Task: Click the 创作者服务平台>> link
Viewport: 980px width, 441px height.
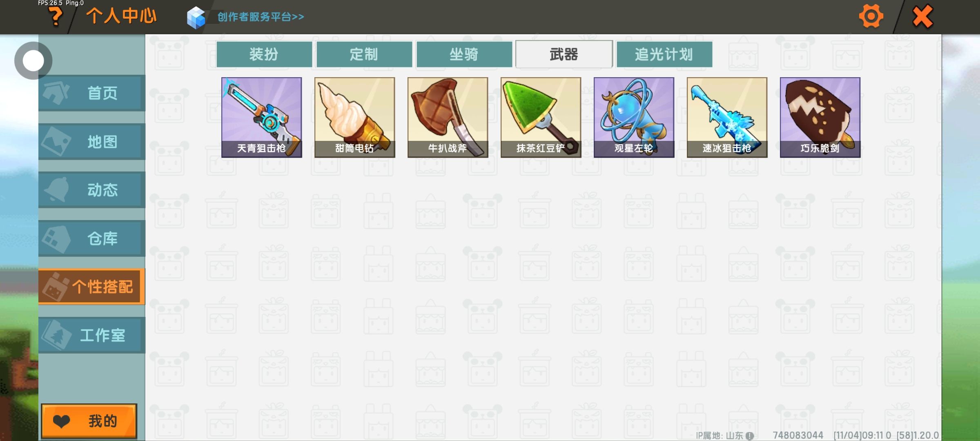Action: click(x=261, y=17)
